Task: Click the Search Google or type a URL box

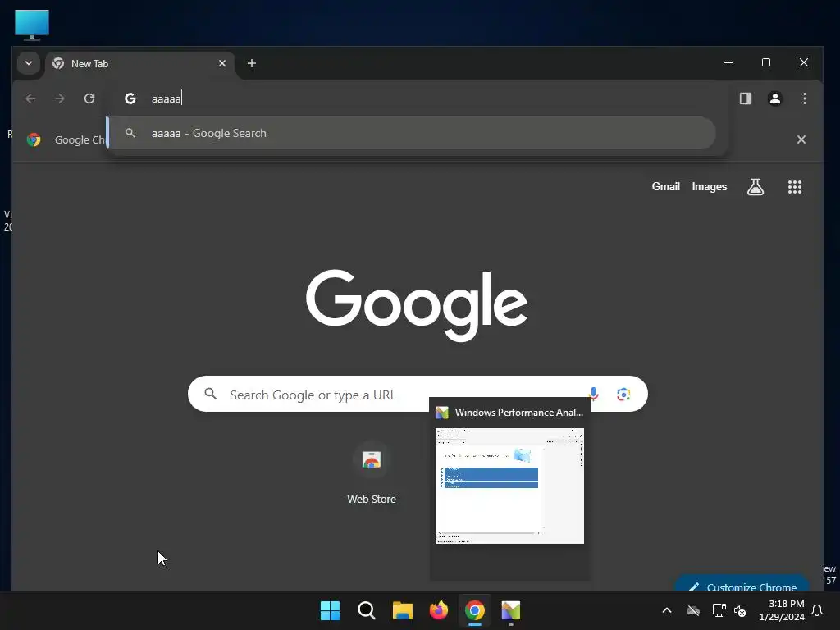Action: (418, 395)
